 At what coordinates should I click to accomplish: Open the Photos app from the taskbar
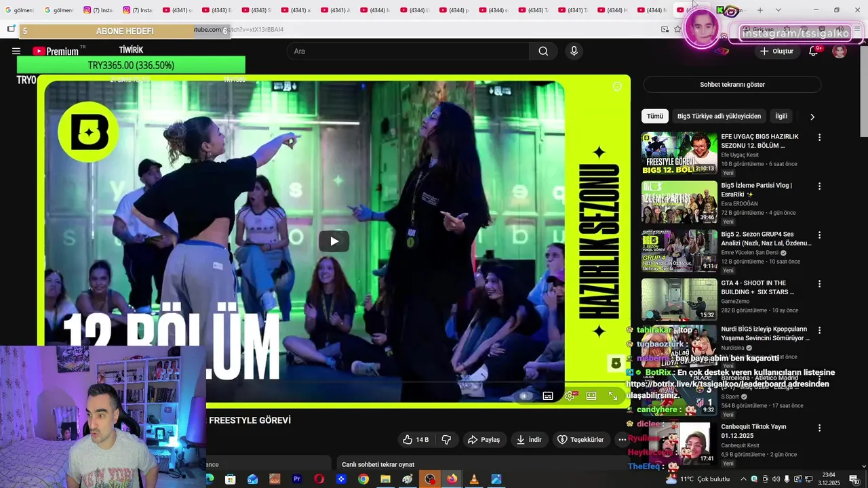(496, 479)
